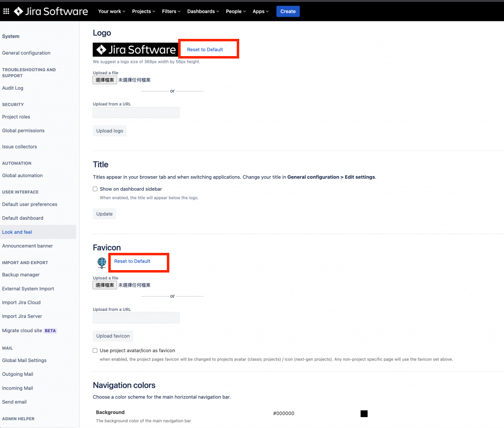This screenshot has height=428, width=504.
Task: Go to Outgoing Mail settings
Action: pos(18,374)
